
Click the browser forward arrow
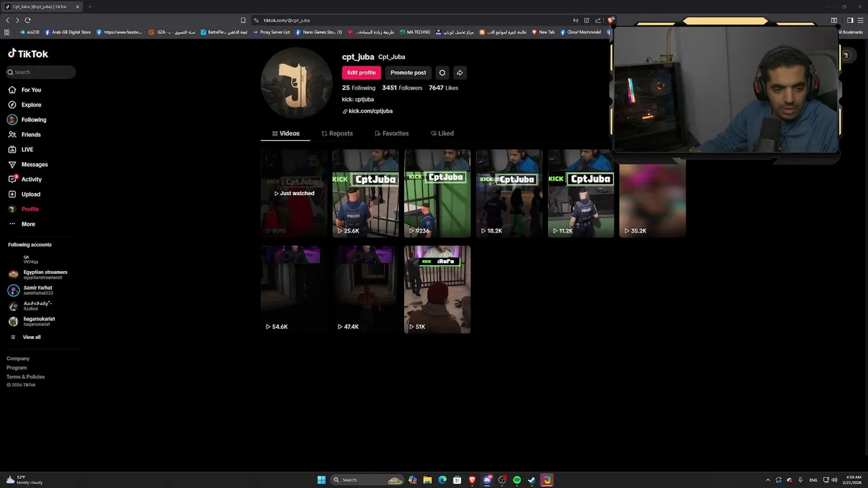(x=18, y=20)
